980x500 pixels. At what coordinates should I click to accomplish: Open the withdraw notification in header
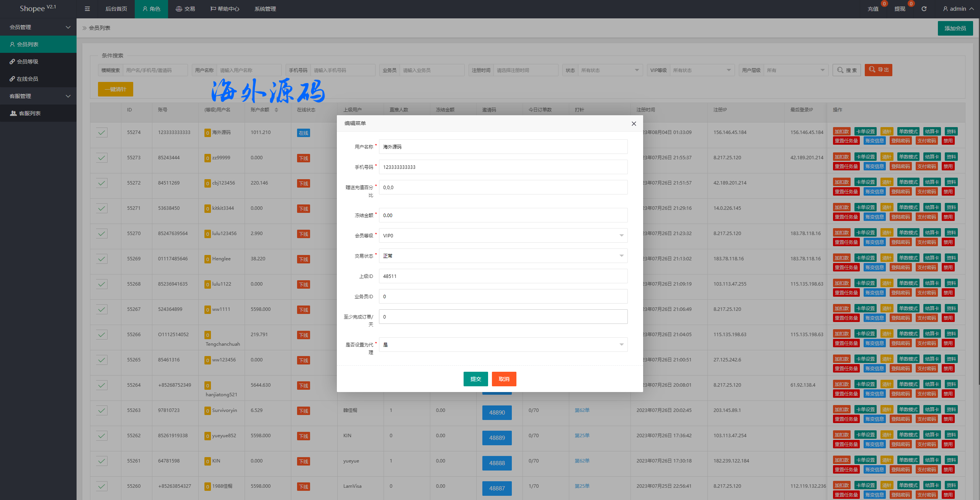click(x=900, y=9)
